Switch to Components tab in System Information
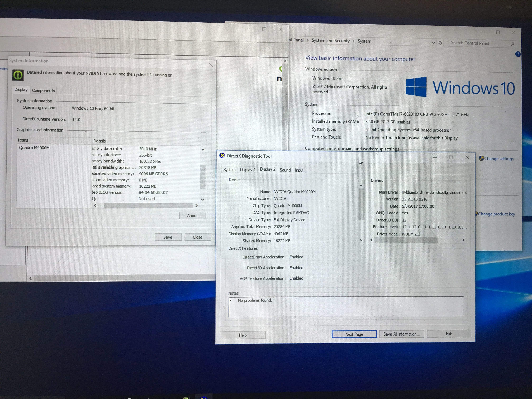This screenshot has width=532, height=399. tap(43, 90)
